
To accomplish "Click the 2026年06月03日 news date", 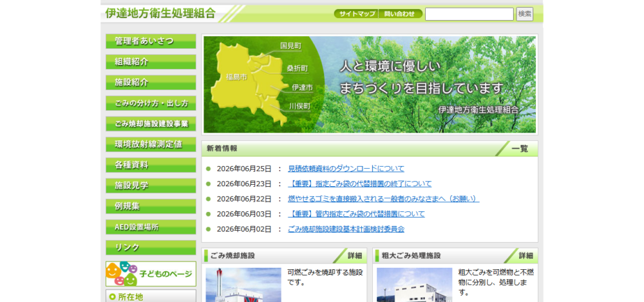I will coord(244,214).
